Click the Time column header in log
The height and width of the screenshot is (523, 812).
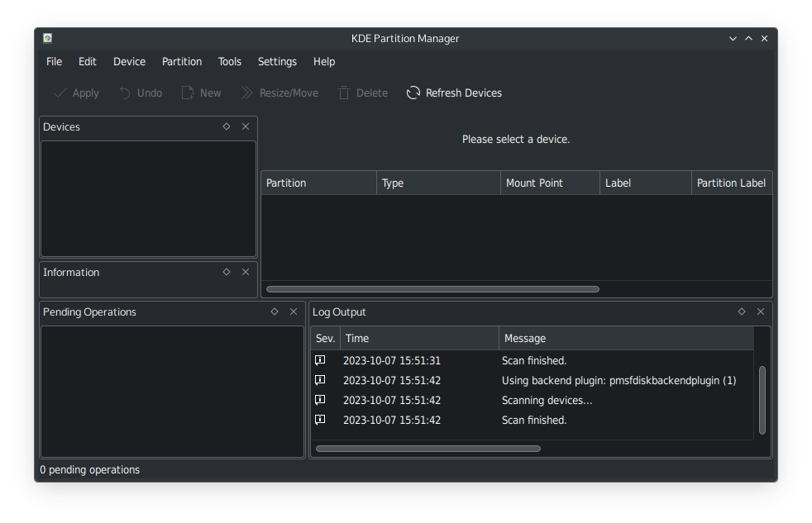click(419, 338)
